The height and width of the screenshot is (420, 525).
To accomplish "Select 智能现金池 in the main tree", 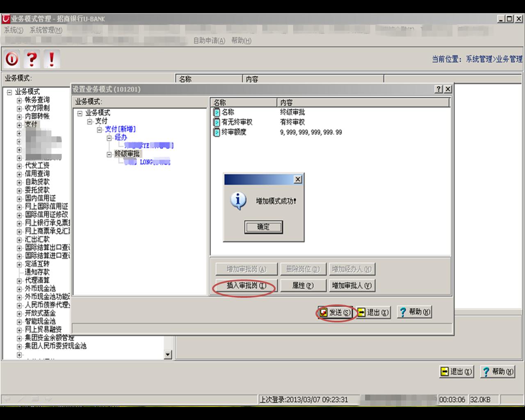I will [x=40, y=321].
